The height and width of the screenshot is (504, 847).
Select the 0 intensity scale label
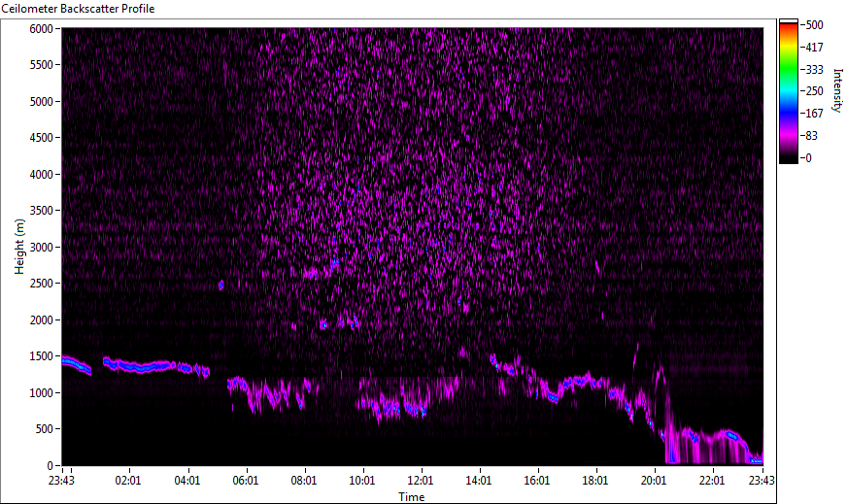click(x=808, y=157)
